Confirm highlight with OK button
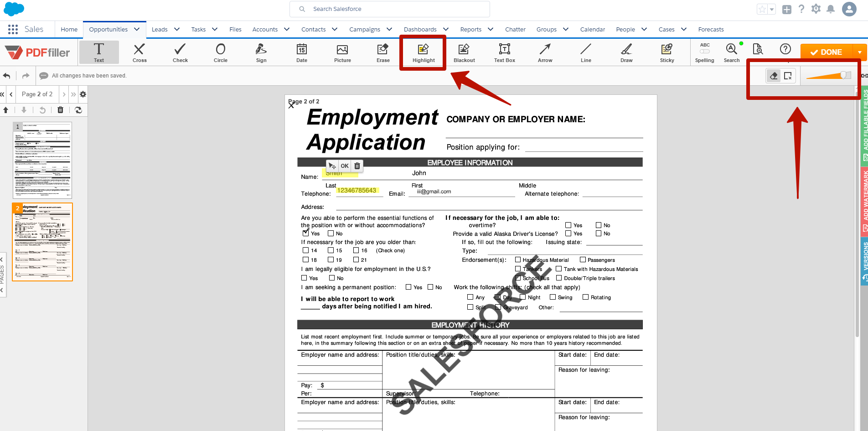Image resolution: width=868 pixels, height=431 pixels. coord(345,166)
